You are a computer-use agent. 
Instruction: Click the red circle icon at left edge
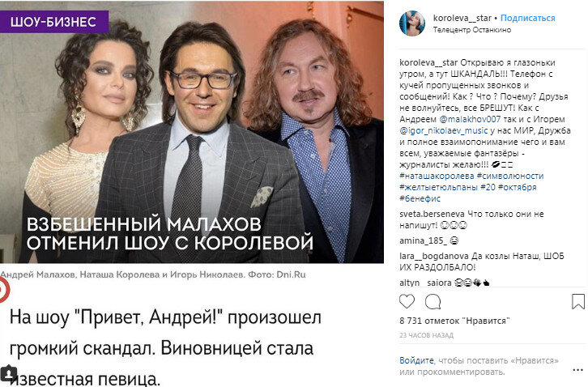(x=4, y=290)
